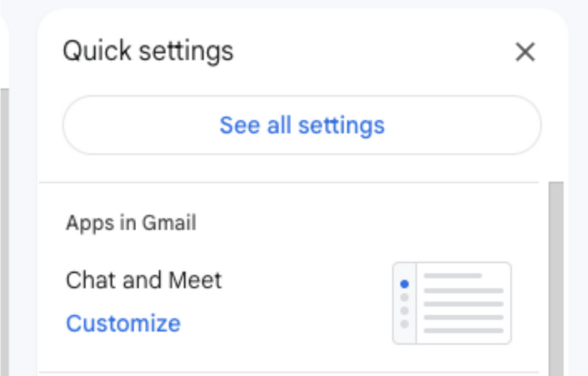Click the middle grey dot in preview sidebar
This screenshot has height=376, width=588.
coord(404,311)
